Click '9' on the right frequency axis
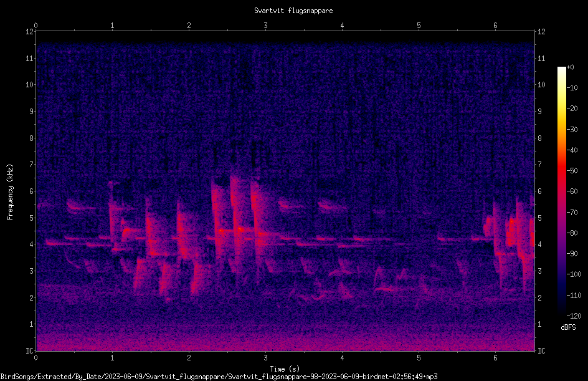Image resolution: width=588 pixels, height=381 pixels. point(539,112)
